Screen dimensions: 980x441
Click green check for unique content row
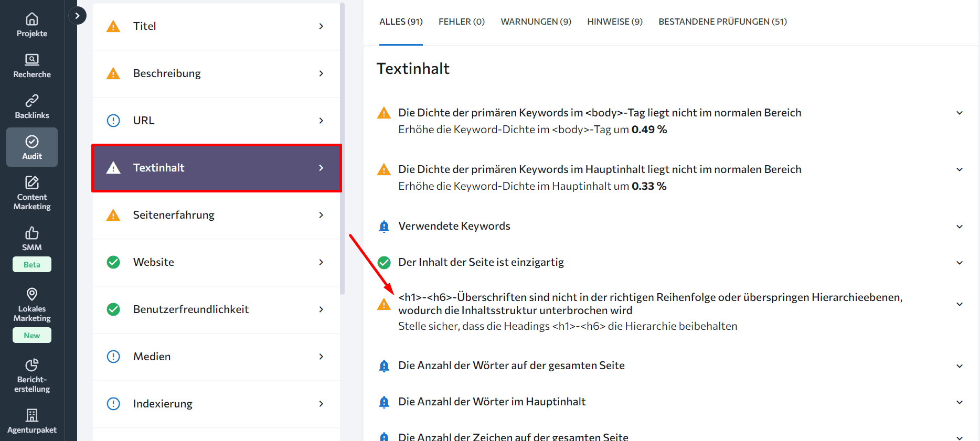pos(384,262)
